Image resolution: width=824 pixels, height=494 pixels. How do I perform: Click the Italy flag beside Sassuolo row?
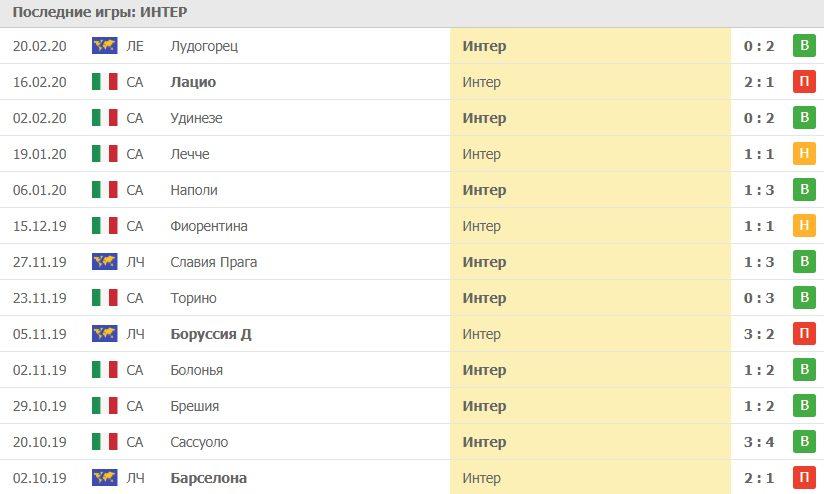pos(104,442)
